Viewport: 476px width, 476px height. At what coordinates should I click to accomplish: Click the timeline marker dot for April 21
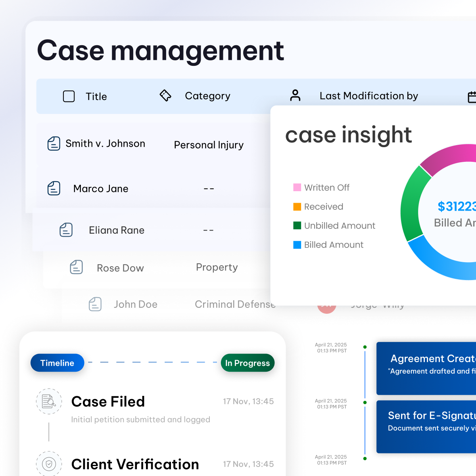coord(365,347)
